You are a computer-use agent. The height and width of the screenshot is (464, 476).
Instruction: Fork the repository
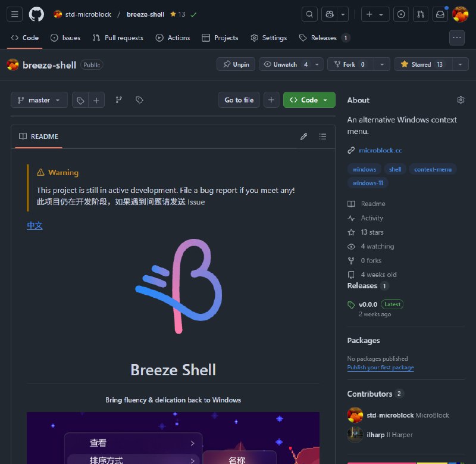click(350, 64)
